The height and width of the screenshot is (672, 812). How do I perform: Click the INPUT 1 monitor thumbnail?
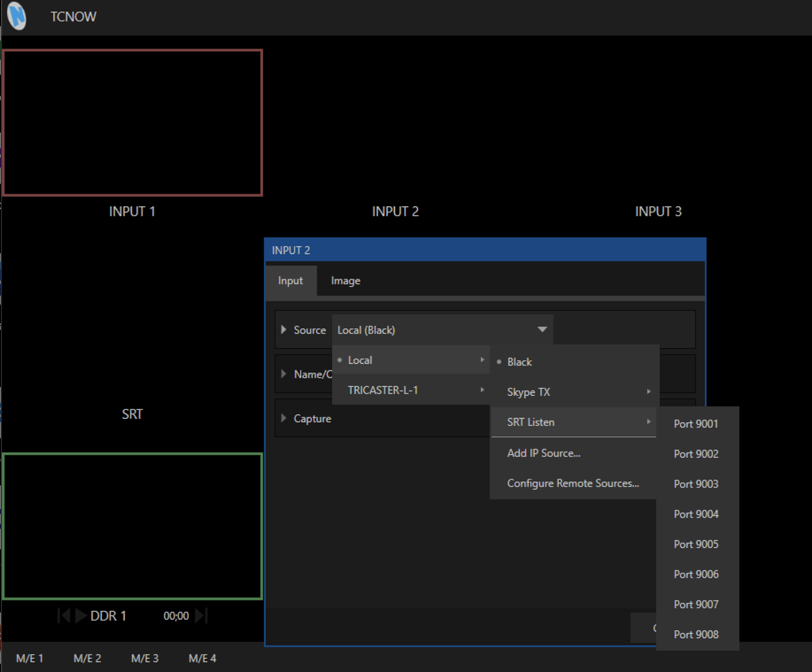(x=132, y=122)
